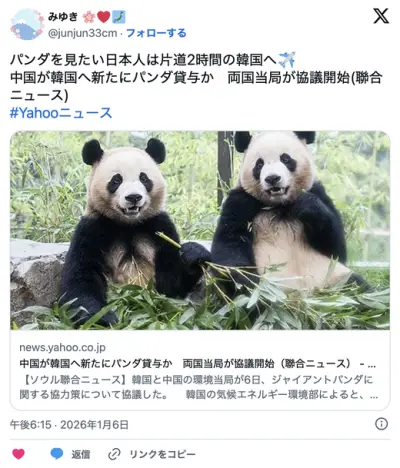This screenshot has height=468, width=400.
Task: Open the みゆき display name
Action: (x=63, y=16)
